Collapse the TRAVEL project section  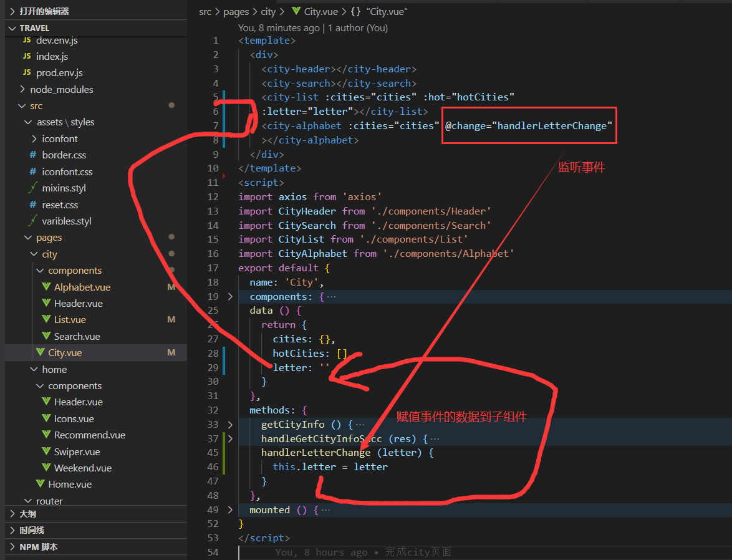pyautogui.click(x=12, y=28)
